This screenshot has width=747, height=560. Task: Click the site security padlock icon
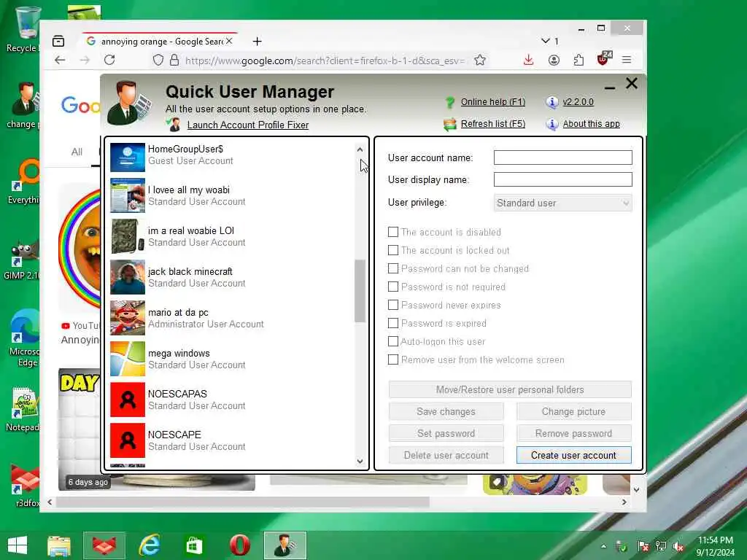(174, 60)
